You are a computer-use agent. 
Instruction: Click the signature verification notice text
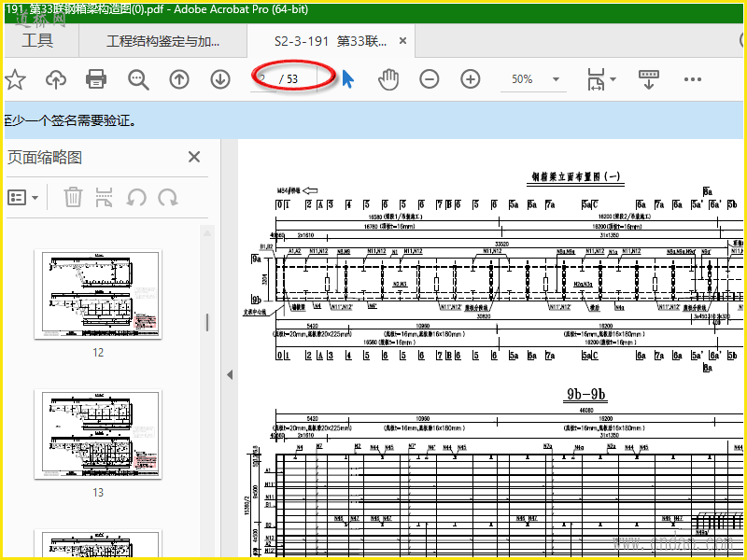point(71,120)
